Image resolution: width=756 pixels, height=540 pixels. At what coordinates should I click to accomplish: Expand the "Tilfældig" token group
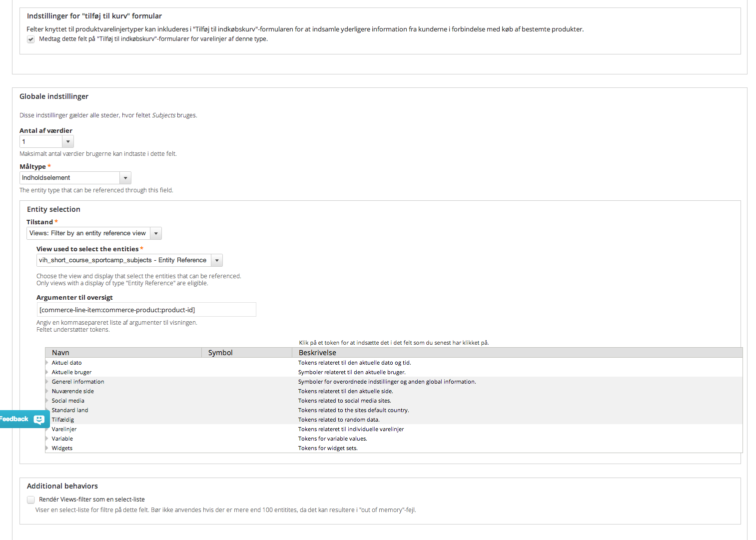coord(47,420)
